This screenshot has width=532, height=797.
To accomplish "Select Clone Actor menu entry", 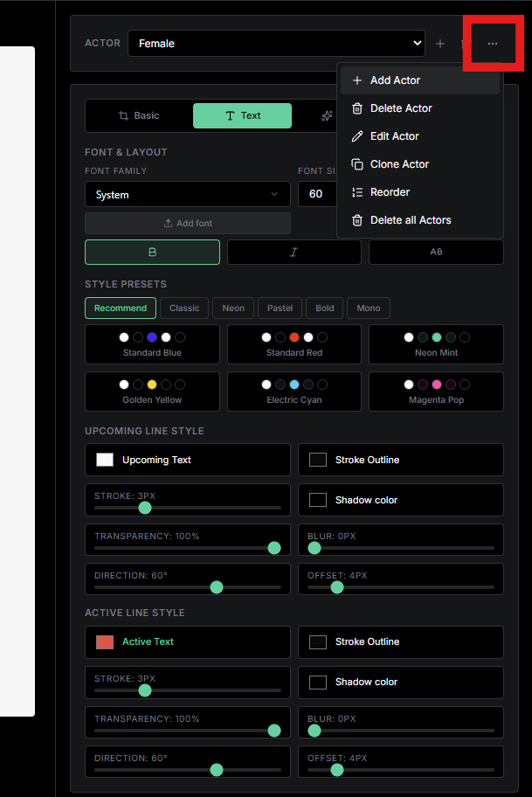I will [419, 164].
